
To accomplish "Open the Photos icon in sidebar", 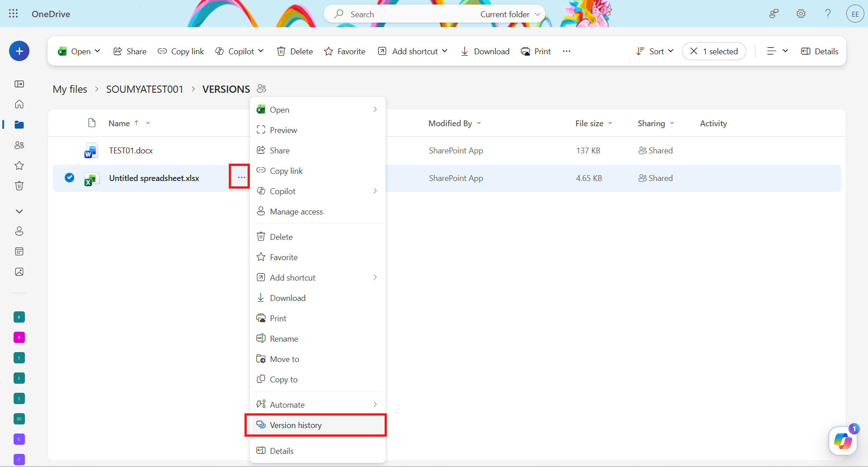I will click(19, 272).
